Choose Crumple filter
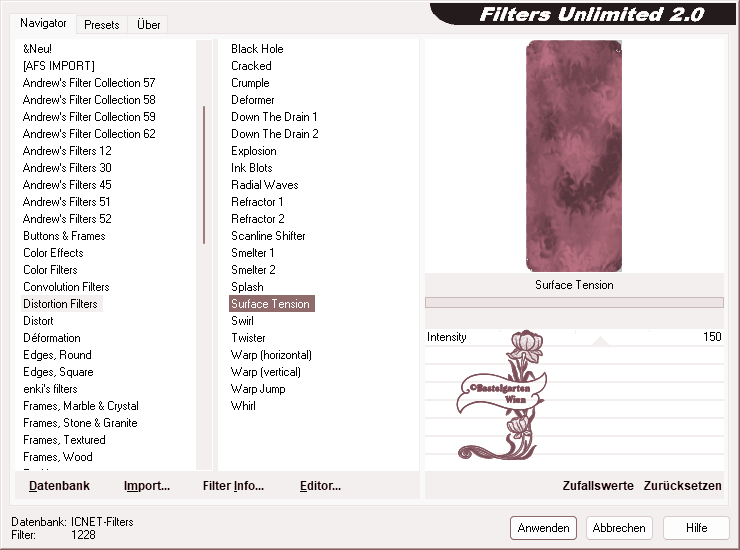 (250, 83)
